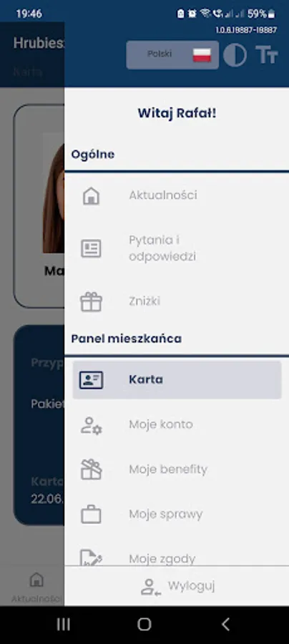This screenshot has height=644, width=289.
Task: Tap the text size Tt icon
Action: click(267, 55)
